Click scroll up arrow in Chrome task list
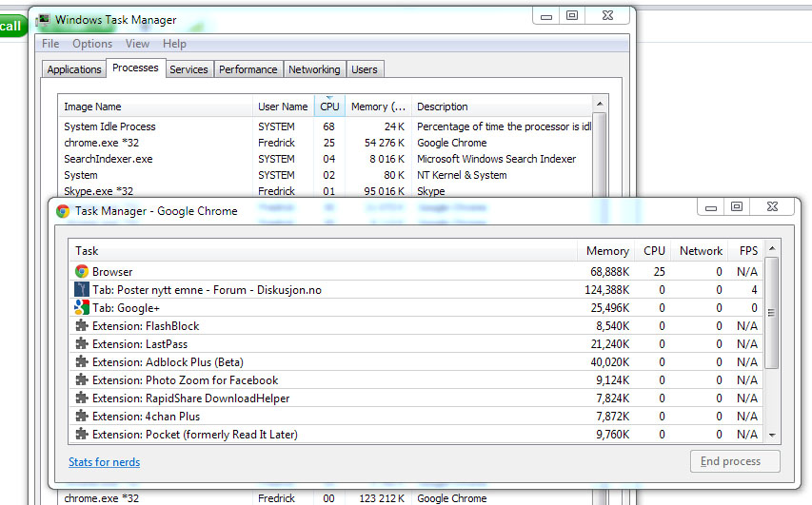 click(772, 249)
